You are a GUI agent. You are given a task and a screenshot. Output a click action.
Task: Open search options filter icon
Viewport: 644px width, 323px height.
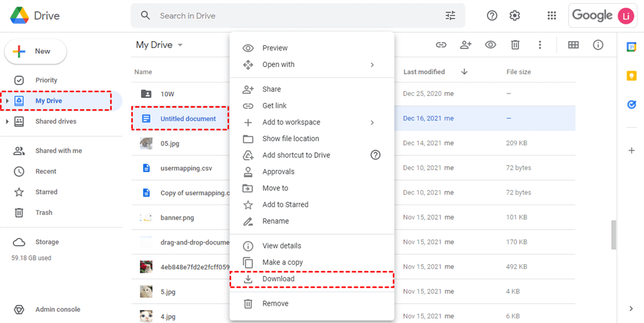pyautogui.click(x=450, y=15)
